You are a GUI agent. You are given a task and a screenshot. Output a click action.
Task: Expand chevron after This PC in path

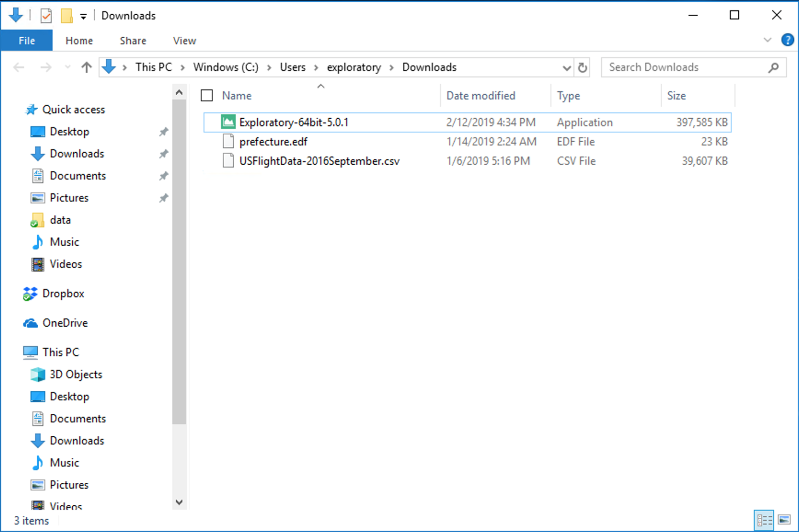tap(183, 68)
